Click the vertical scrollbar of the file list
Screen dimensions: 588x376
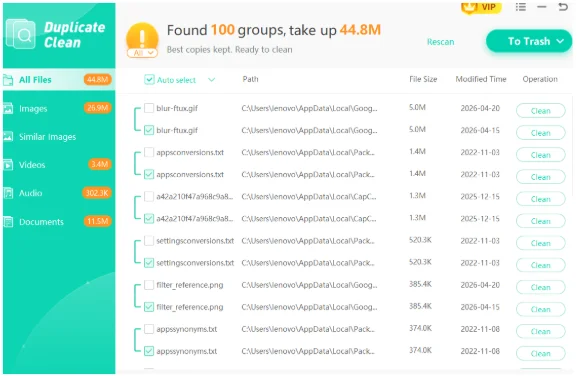click(x=573, y=146)
